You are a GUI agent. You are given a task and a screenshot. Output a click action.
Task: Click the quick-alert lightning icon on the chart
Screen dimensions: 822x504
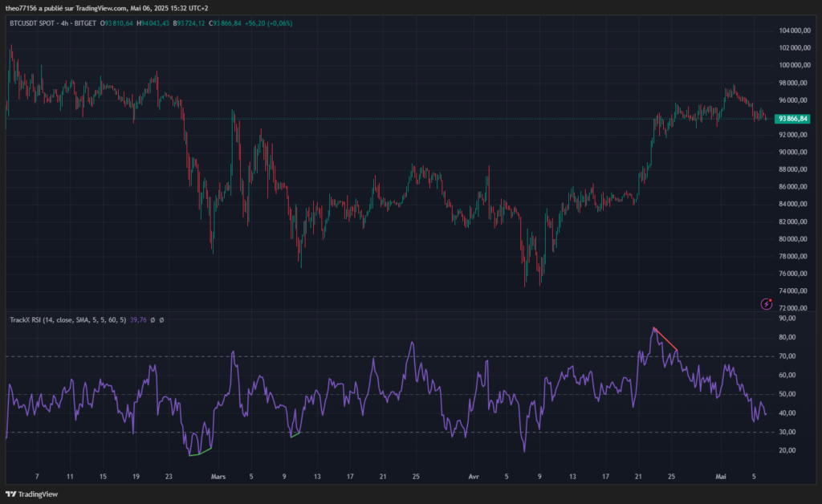click(x=765, y=305)
